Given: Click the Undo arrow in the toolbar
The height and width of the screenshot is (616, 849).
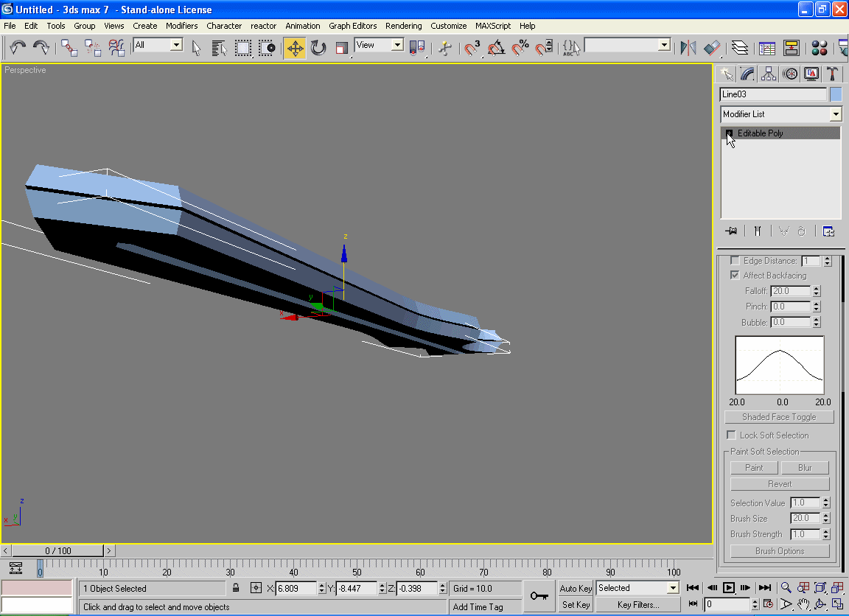Looking at the screenshot, I should [x=18, y=48].
